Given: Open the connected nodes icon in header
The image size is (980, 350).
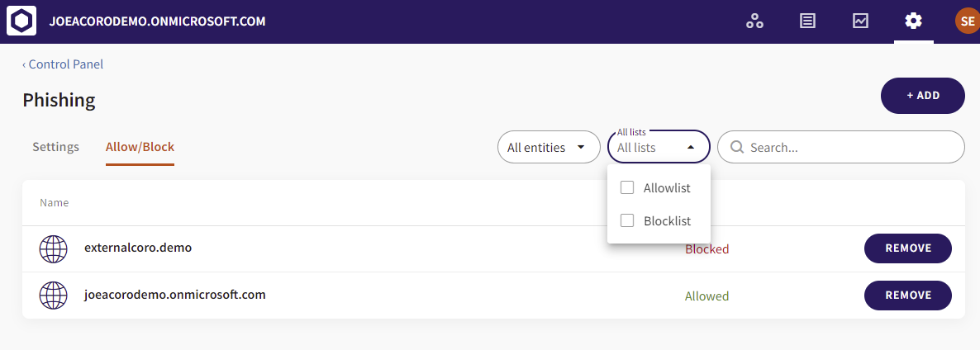Looking at the screenshot, I should [x=755, y=21].
